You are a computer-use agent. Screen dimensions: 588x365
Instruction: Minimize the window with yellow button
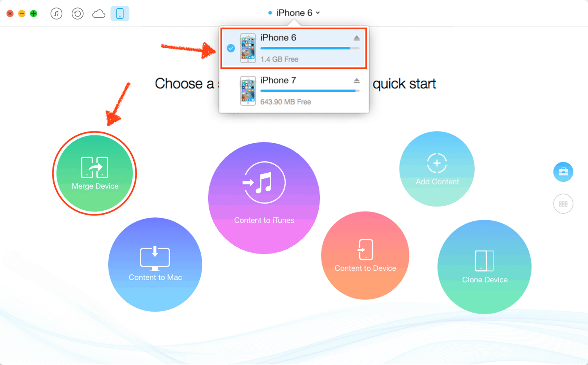22,14
